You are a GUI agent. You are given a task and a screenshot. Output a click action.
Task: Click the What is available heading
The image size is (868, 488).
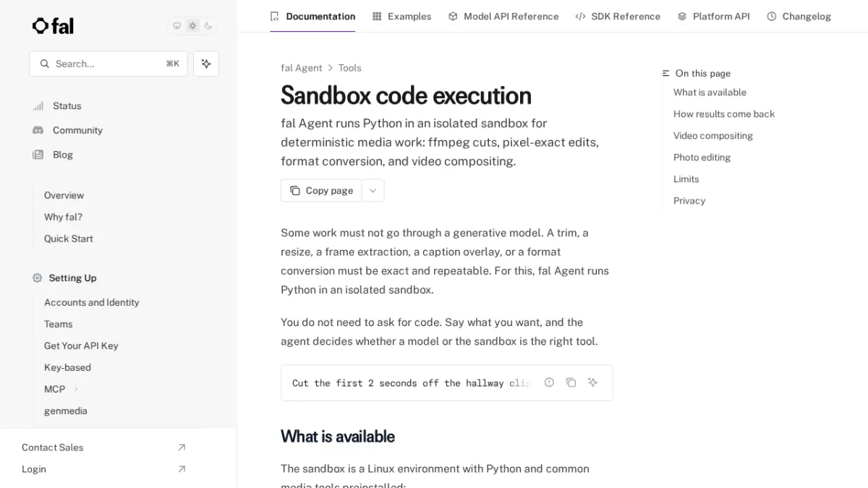[x=338, y=437]
